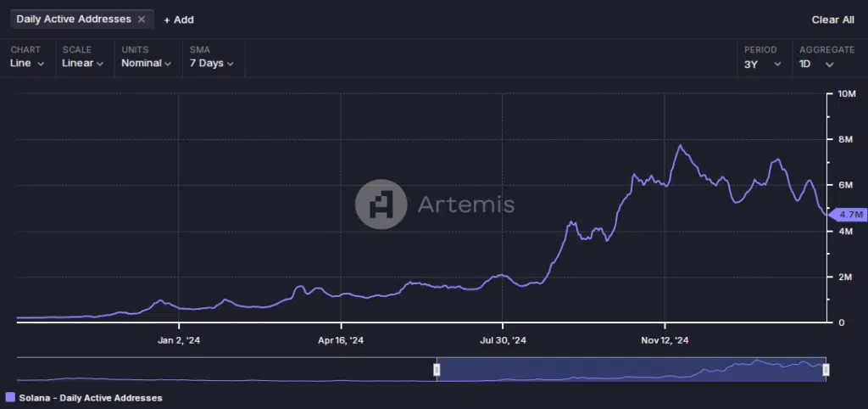Image resolution: width=868 pixels, height=409 pixels.
Task: Click the unselected left part of the navigator
Action: pyautogui.click(x=225, y=370)
